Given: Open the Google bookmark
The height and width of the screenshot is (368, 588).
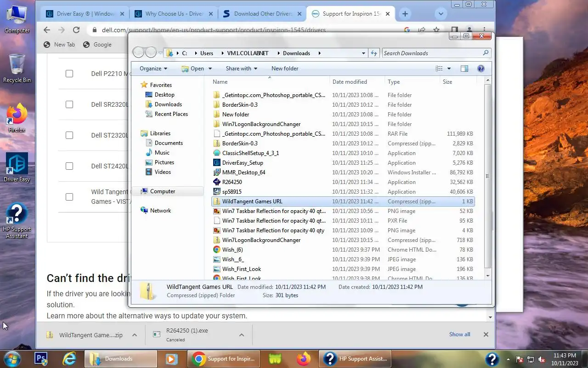Looking at the screenshot, I should click(x=97, y=45).
